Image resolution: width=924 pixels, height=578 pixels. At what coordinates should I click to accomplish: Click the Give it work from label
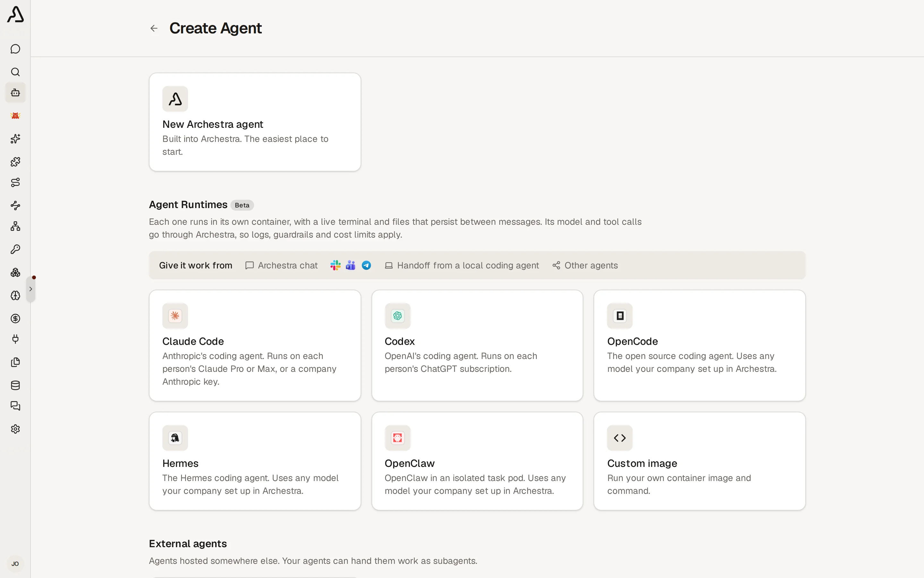tap(195, 265)
